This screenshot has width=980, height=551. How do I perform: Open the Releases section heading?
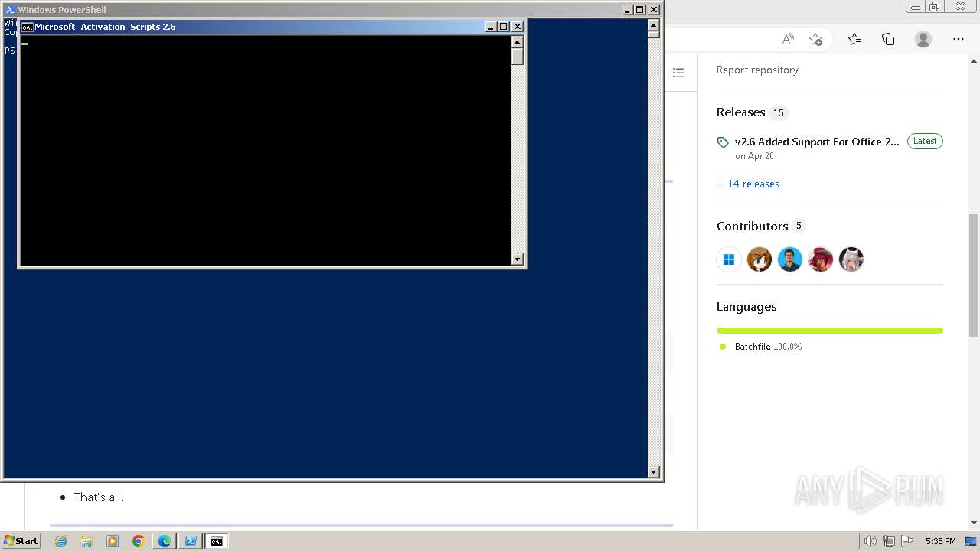(x=740, y=112)
